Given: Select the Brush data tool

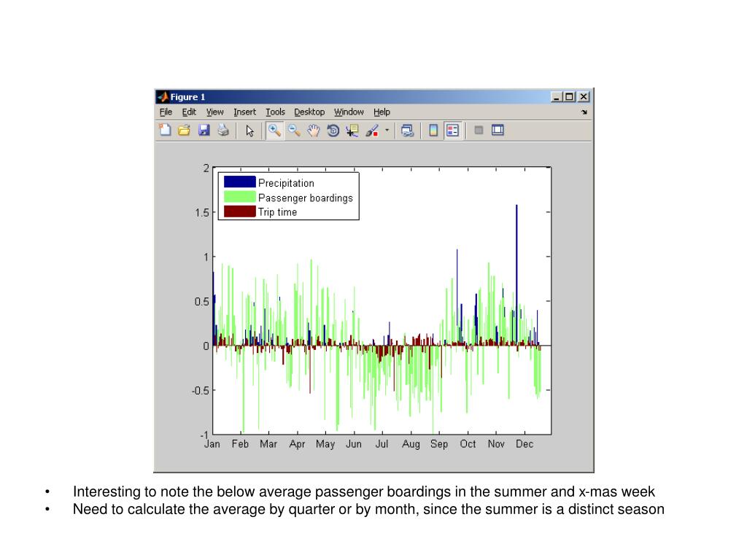Looking at the screenshot, I should (372, 131).
